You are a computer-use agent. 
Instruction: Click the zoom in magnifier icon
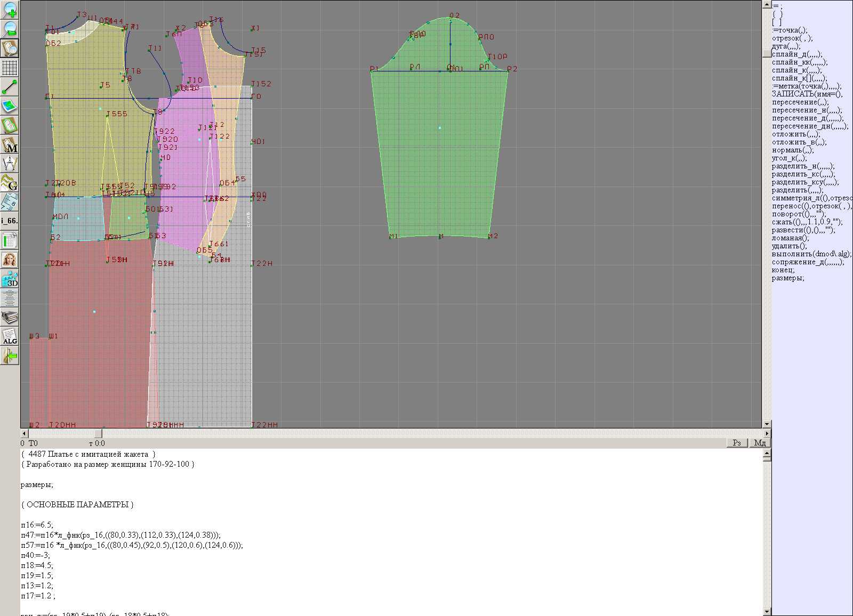(x=10, y=10)
